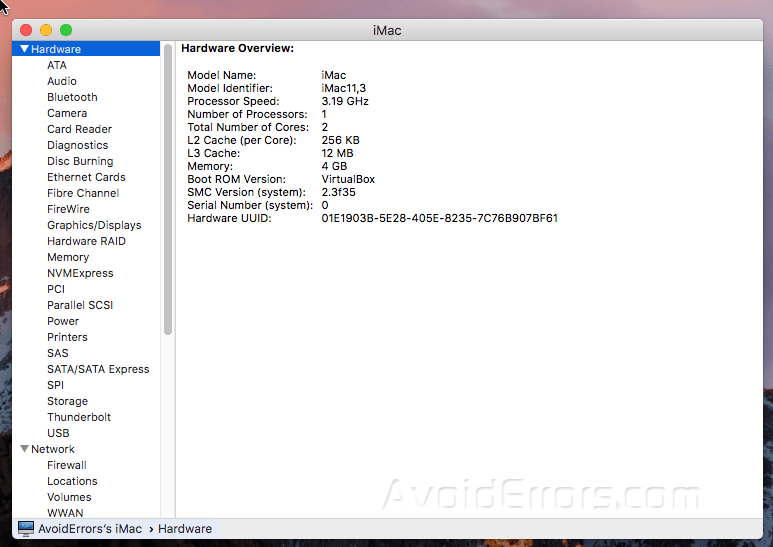Select Disc Burning entry
The height and width of the screenshot is (547, 773).
pos(80,161)
